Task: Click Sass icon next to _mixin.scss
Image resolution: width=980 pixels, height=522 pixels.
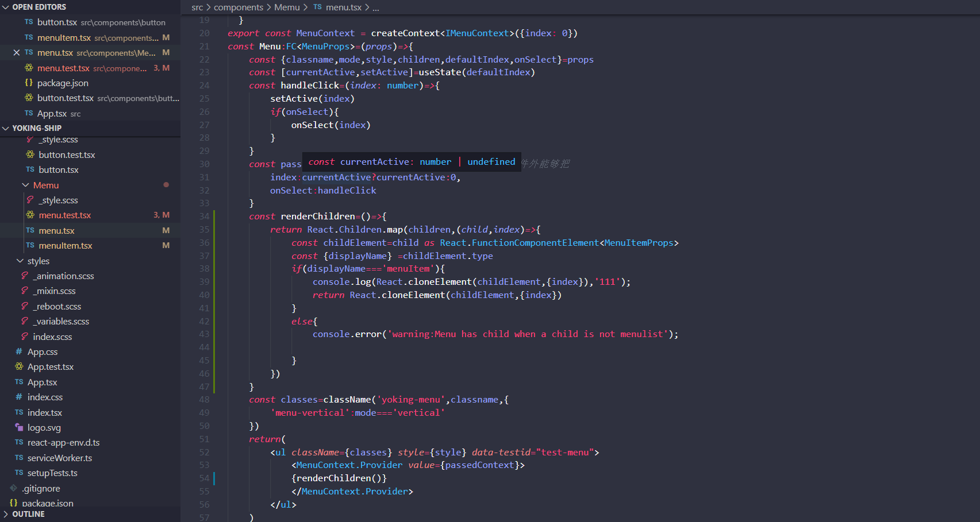Action: click(25, 291)
